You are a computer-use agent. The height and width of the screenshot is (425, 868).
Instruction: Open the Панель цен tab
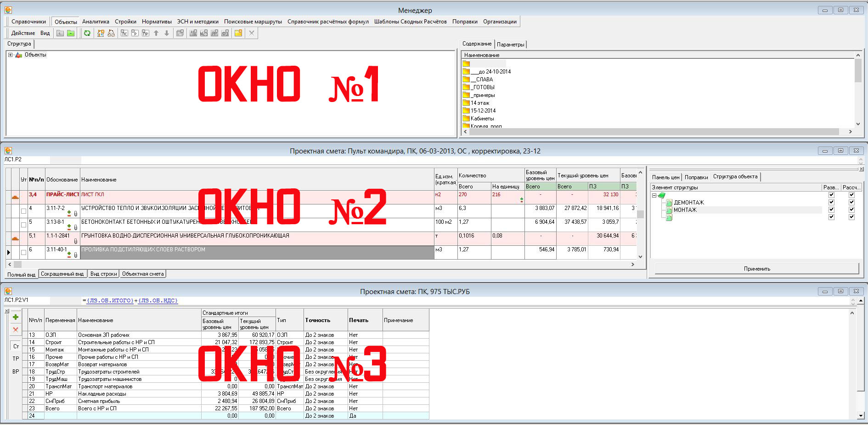click(665, 177)
